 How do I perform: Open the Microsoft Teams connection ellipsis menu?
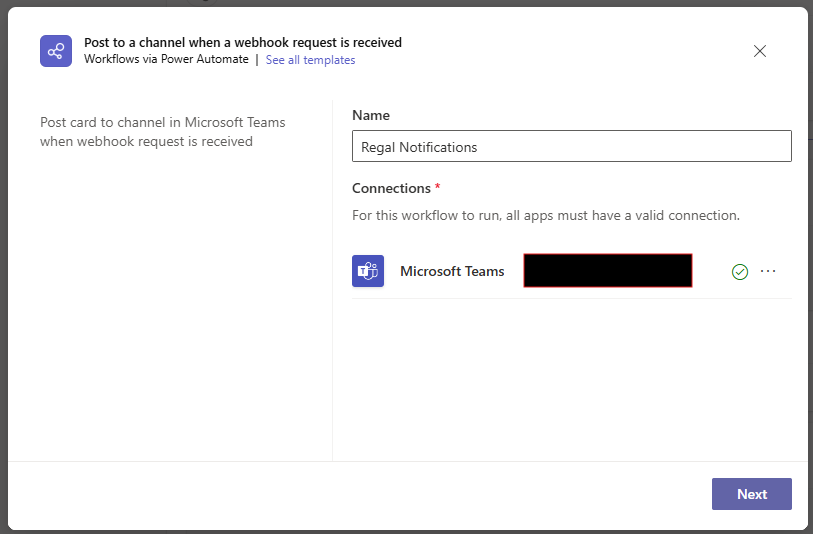tap(767, 271)
